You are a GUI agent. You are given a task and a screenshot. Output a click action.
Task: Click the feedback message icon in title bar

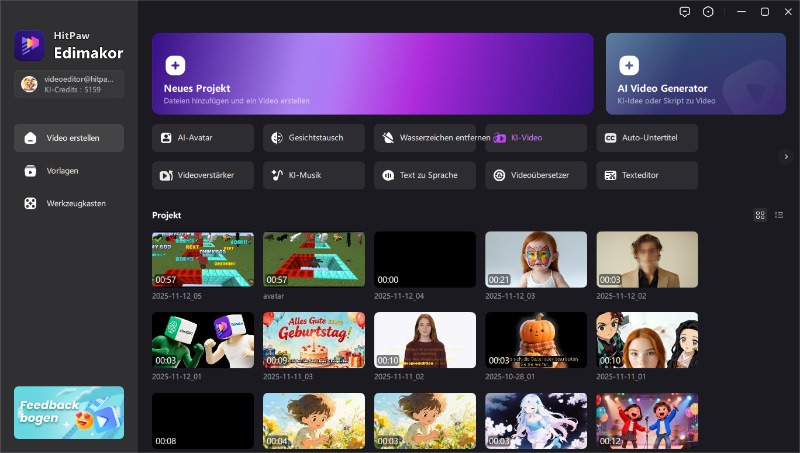684,12
